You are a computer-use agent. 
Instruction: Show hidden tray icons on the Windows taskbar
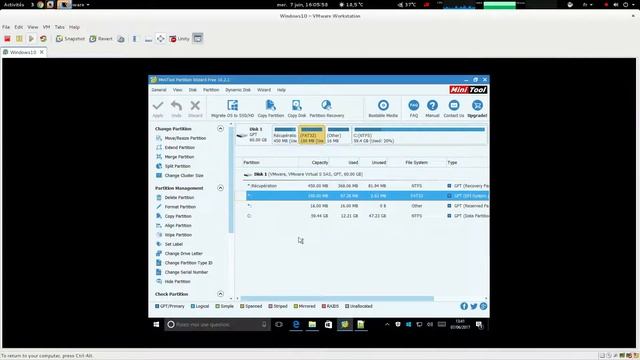tap(387, 325)
